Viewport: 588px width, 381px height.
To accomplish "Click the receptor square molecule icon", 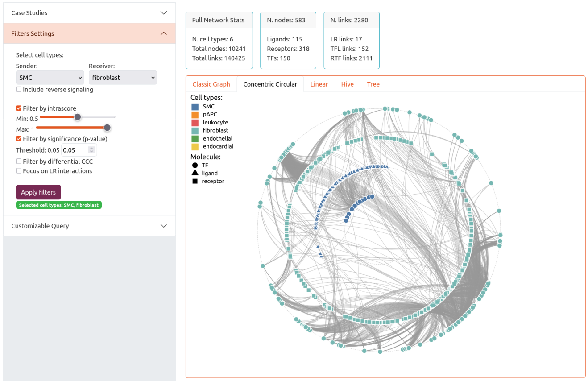I will [195, 182].
